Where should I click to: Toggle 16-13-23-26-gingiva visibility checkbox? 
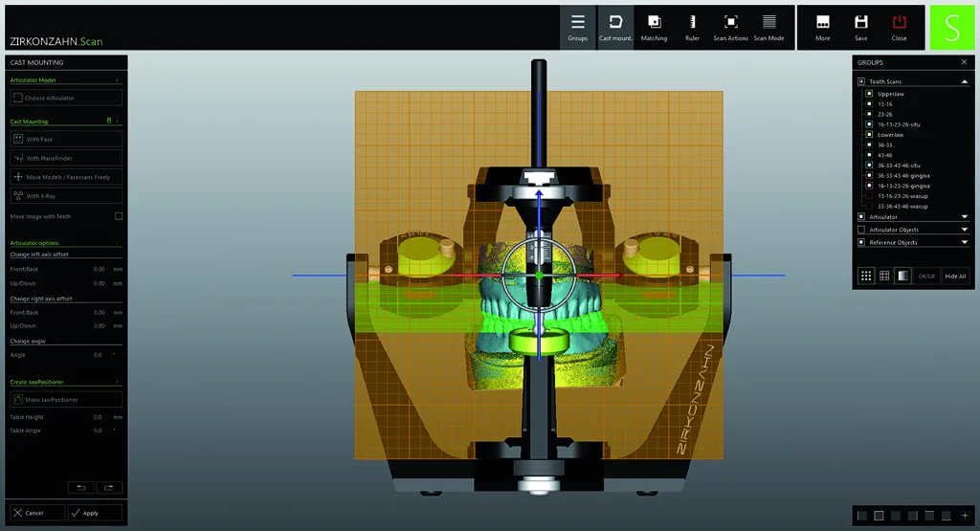pyautogui.click(x=869, y=186)
